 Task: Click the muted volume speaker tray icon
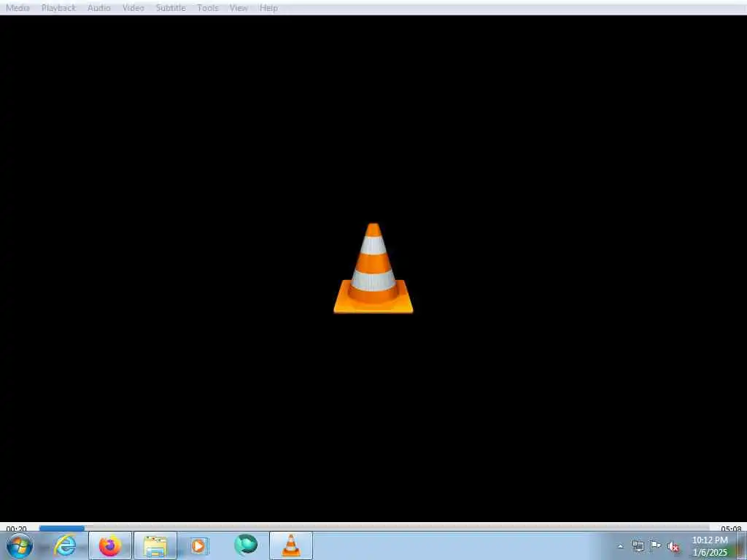tap(673, 547)
